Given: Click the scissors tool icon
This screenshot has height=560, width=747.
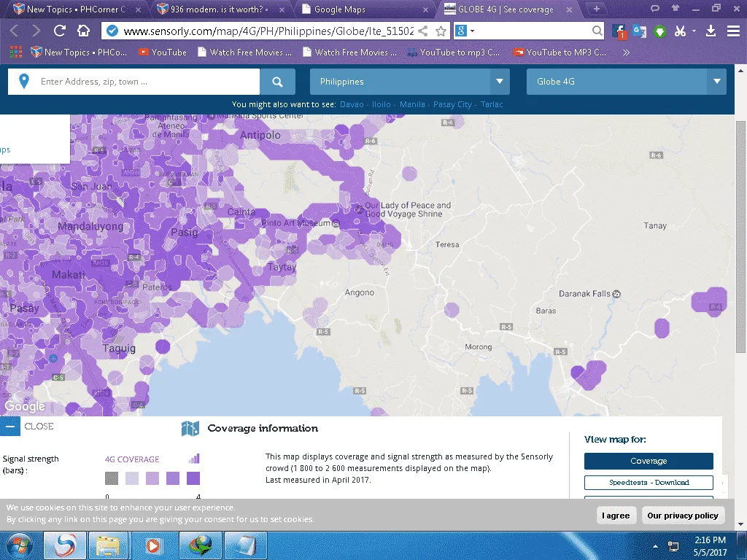Looking at the screenshot, I should point(680,31).
